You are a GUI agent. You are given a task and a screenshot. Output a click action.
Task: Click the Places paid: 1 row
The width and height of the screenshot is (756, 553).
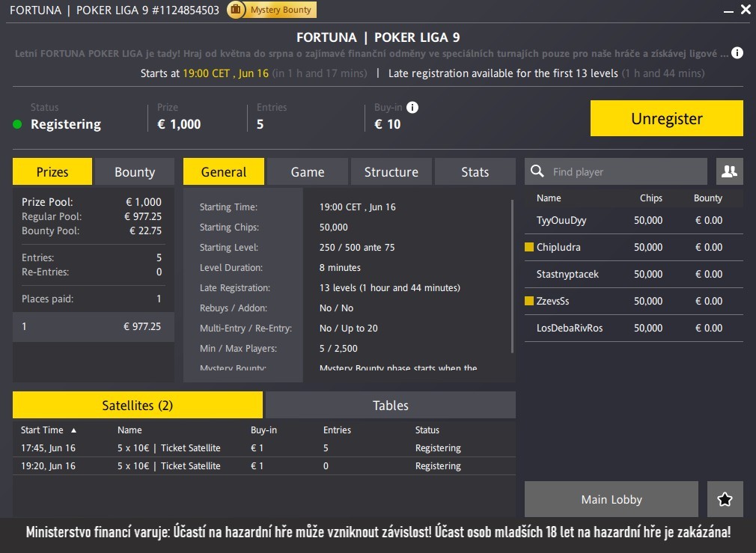point(91,299)
